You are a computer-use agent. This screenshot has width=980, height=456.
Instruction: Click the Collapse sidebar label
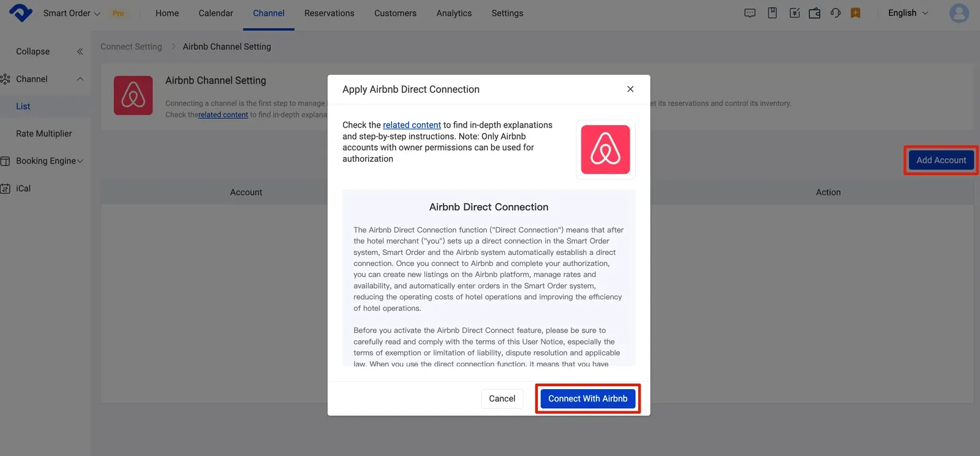[32, 51]
